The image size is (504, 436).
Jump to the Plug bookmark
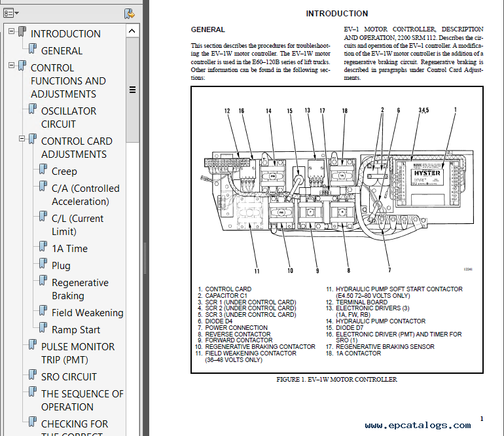61,266
